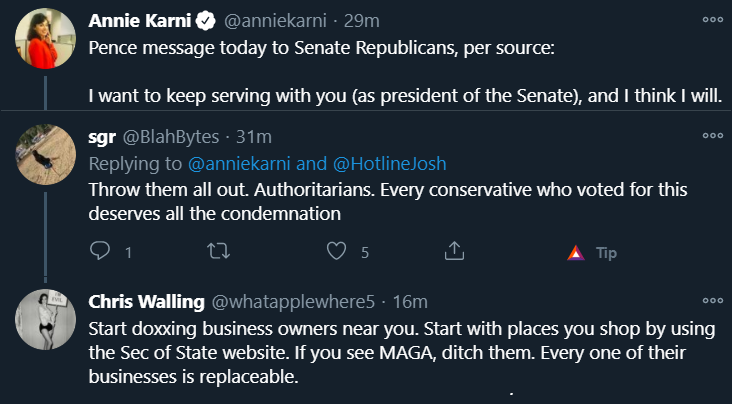This screenshot has height=404, width=732.
Task: Open the 29m timestamp on Annie's tweet
Action: point(361,21)
